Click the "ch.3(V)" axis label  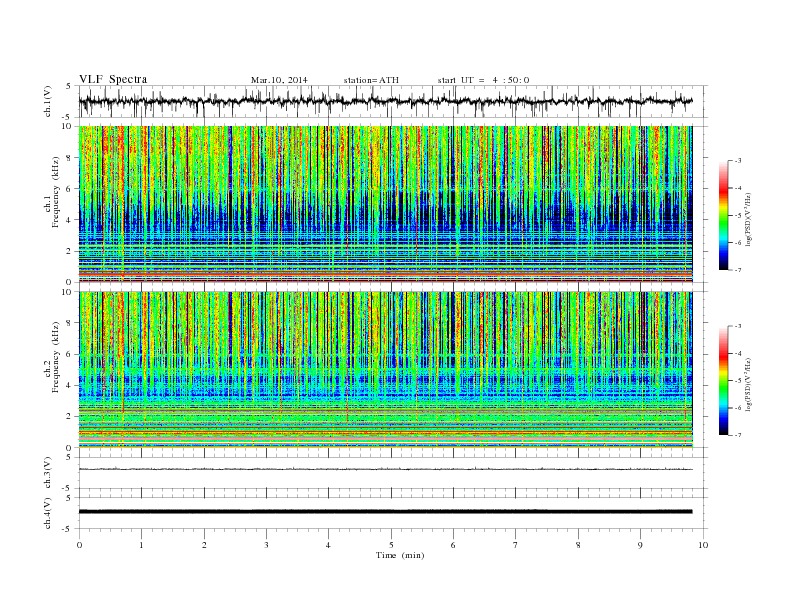coord(48,473)
